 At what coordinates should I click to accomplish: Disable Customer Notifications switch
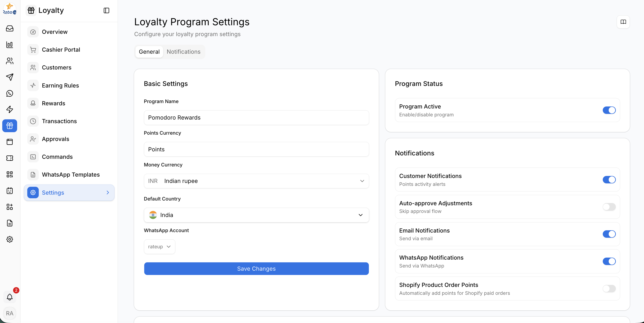point(609,180)
